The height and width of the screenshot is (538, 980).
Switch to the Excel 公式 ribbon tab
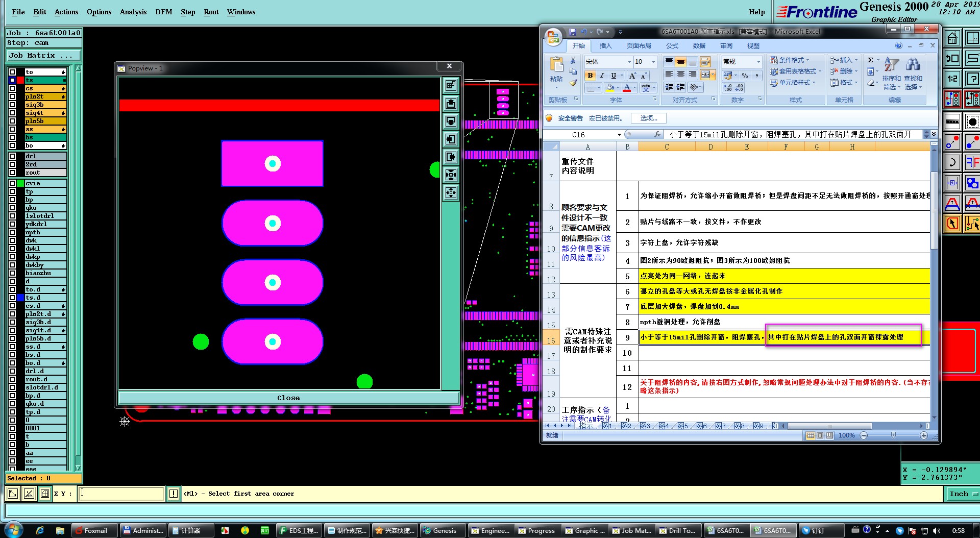click(672, 46)
